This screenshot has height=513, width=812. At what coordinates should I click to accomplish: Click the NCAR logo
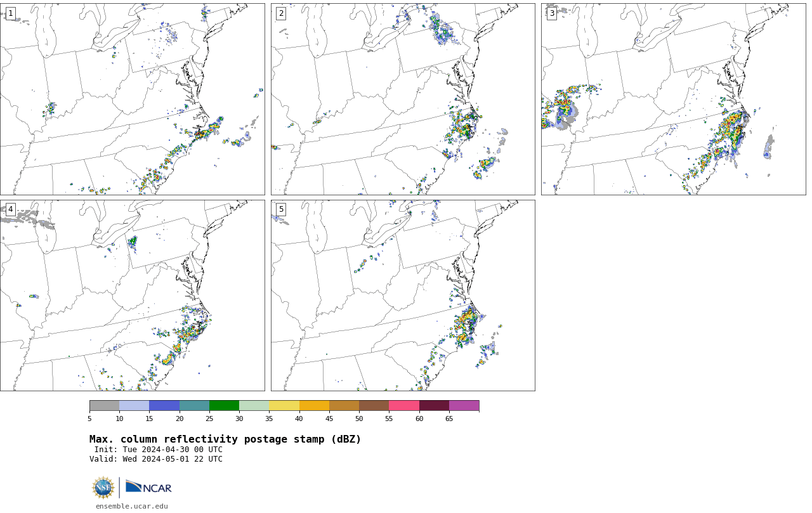point(148,487)
